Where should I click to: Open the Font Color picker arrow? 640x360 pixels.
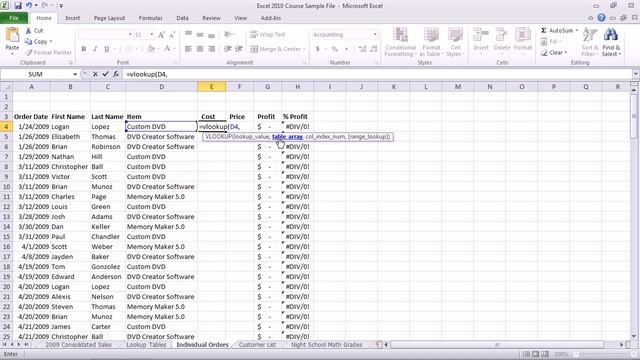pos(175,49)
